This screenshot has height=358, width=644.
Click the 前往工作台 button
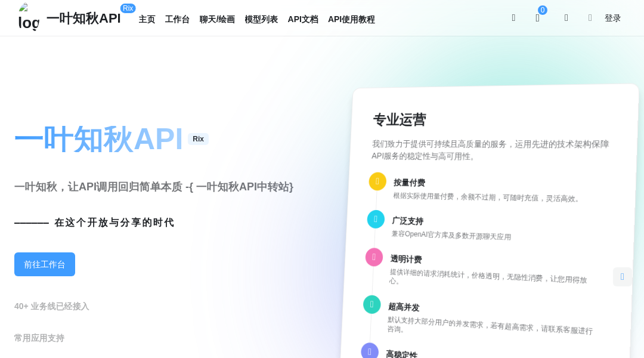45,264
